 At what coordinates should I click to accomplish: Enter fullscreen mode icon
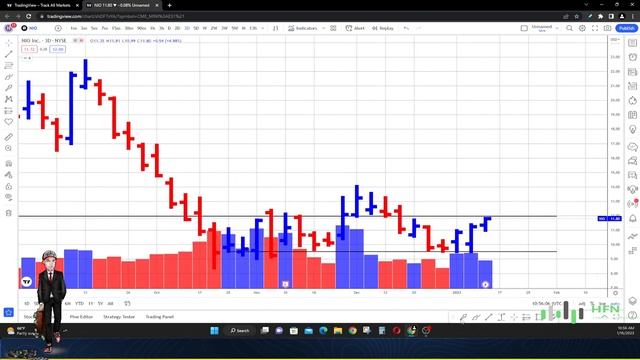click(x=595, y=28)
